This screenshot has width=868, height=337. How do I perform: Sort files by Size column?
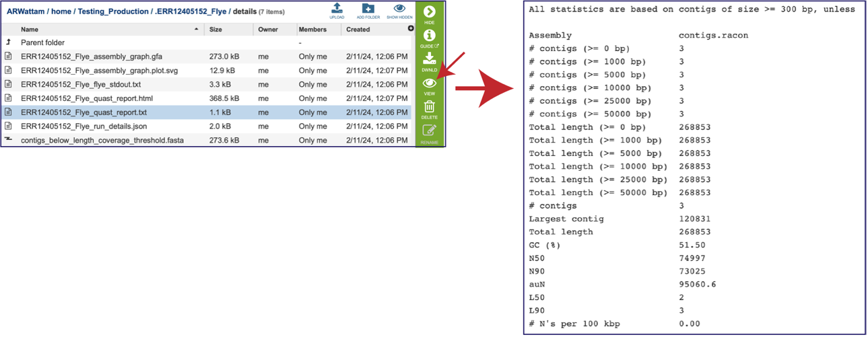[x=215, y=30]
